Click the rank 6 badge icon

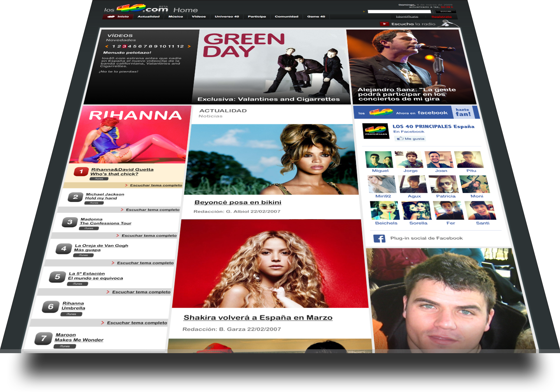[51, 307]
